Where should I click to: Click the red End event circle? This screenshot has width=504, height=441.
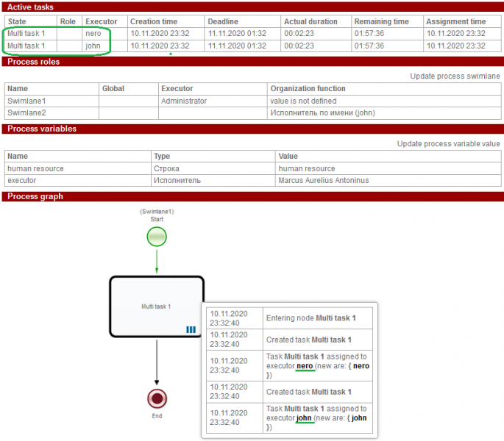(157, 399)
